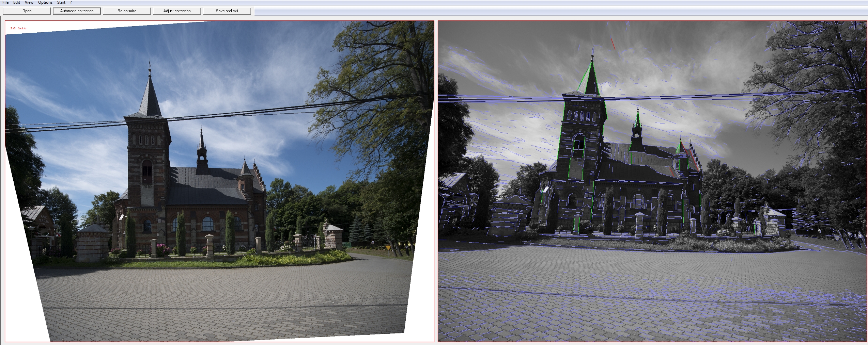Run Automatic correction
The width and height of the screenshot is (868, 345).
77,11
